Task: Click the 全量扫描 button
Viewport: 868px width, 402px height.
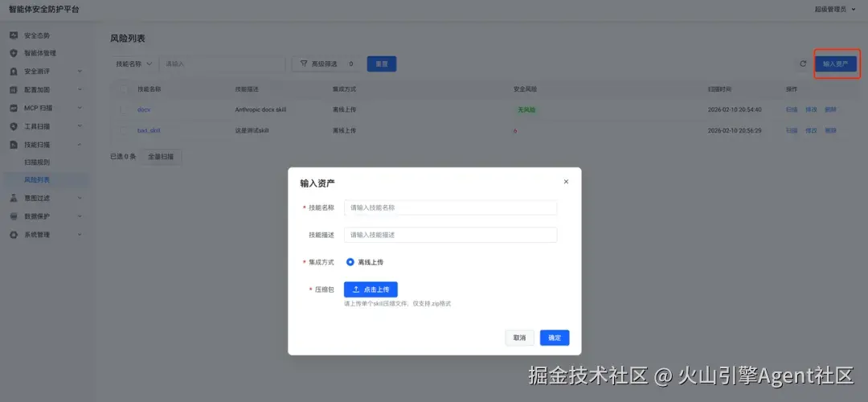Action: [x=161, y=157]
